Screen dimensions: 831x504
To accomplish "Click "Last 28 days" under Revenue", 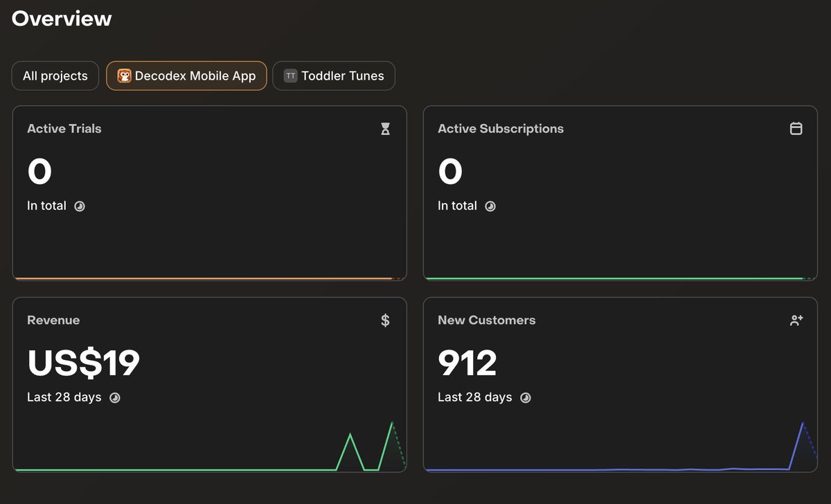I will pos(64,397).
